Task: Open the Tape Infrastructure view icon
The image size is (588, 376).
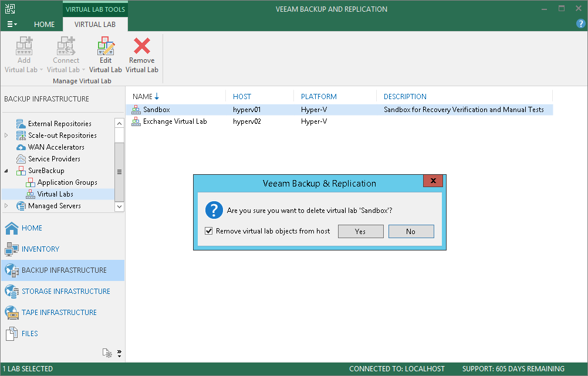Action: 12,312
